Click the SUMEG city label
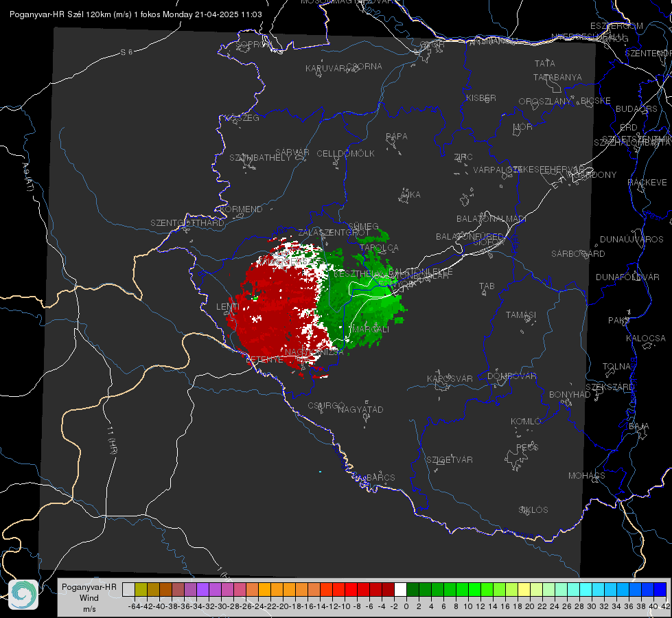672x618 pixels. 363,226
